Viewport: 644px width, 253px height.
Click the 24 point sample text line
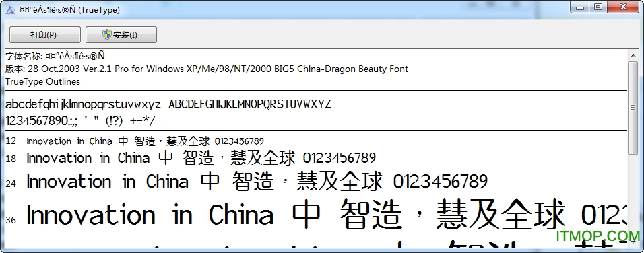coord(257,182)
